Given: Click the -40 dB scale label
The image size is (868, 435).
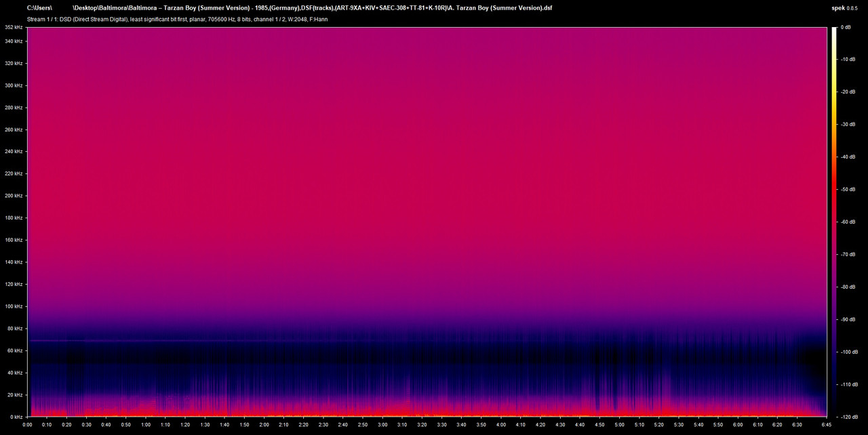Looking at the screenshot, I should (x=848, y=157).
